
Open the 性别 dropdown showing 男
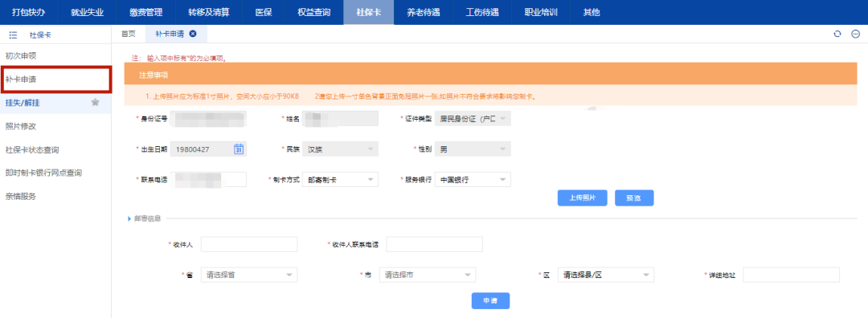pyautogui.click(x=473, y=149)
